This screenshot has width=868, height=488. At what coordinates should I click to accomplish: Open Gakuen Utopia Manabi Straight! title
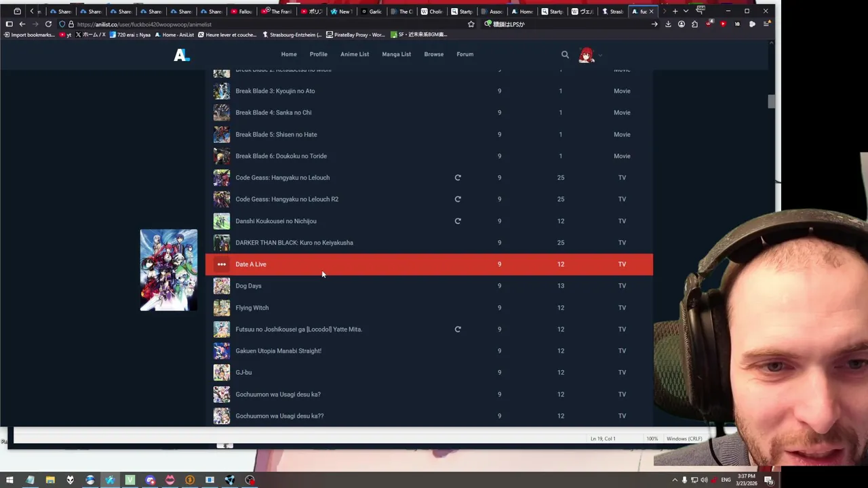tap(278, 351)
